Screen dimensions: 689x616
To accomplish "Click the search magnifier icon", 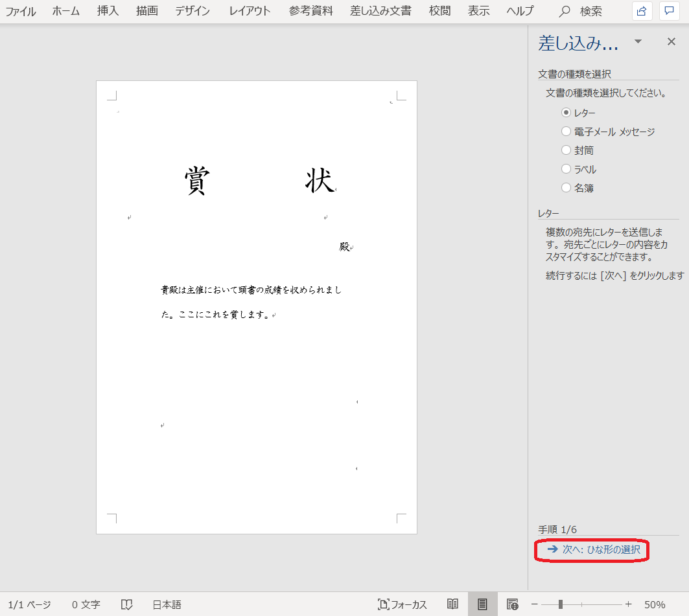I will (x=565, y=11).
